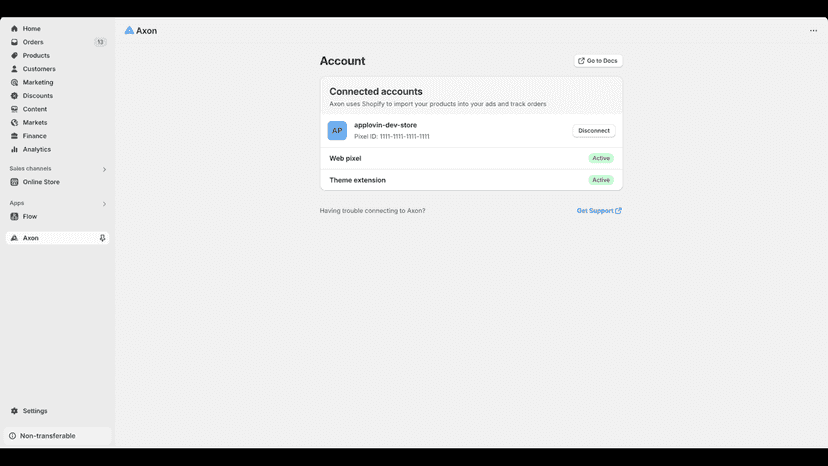This screenshot has height=466, width=828.
Task: Click the Customers person icon
Action: pyautogui.click(x=14, y=69)
